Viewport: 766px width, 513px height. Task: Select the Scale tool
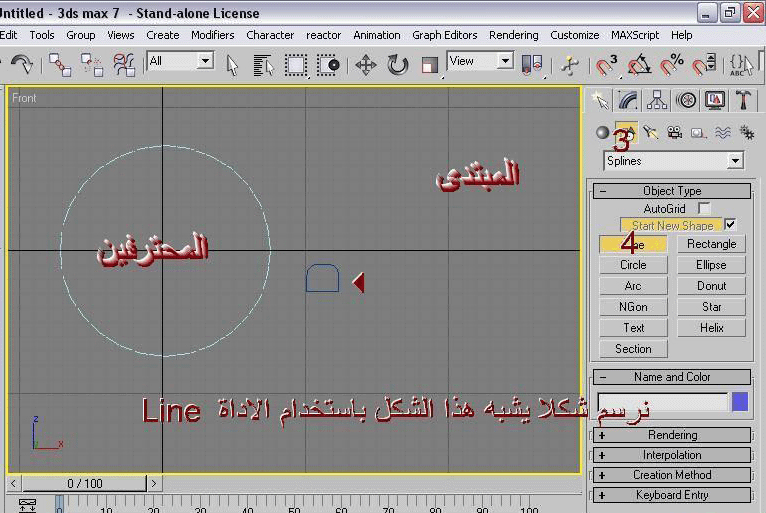pyautogui.click(x=429, y=65)
